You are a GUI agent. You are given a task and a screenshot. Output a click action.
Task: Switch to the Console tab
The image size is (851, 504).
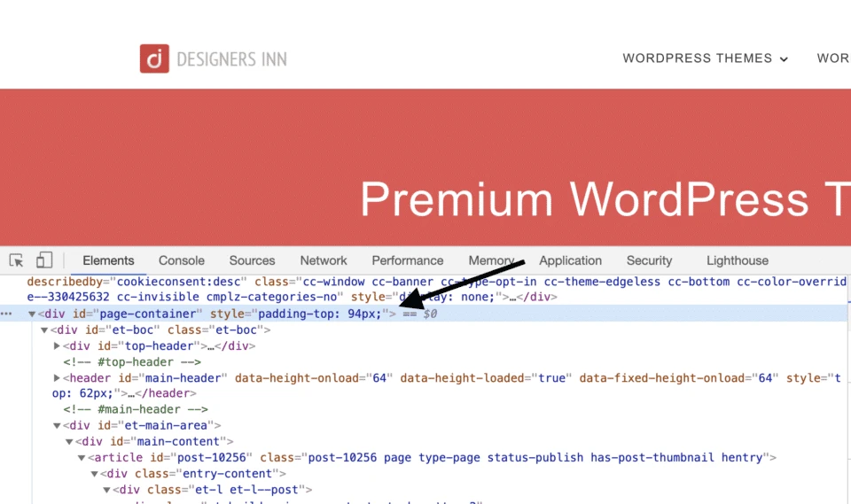pos(181,260)
